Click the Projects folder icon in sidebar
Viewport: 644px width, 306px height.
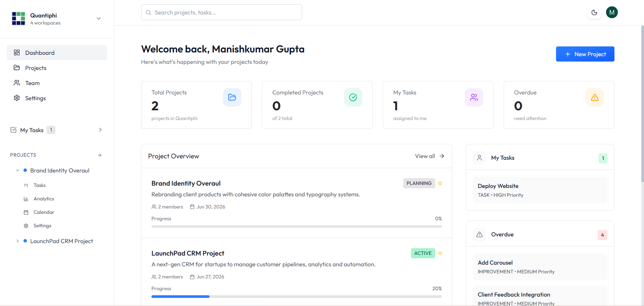[17, 68]
